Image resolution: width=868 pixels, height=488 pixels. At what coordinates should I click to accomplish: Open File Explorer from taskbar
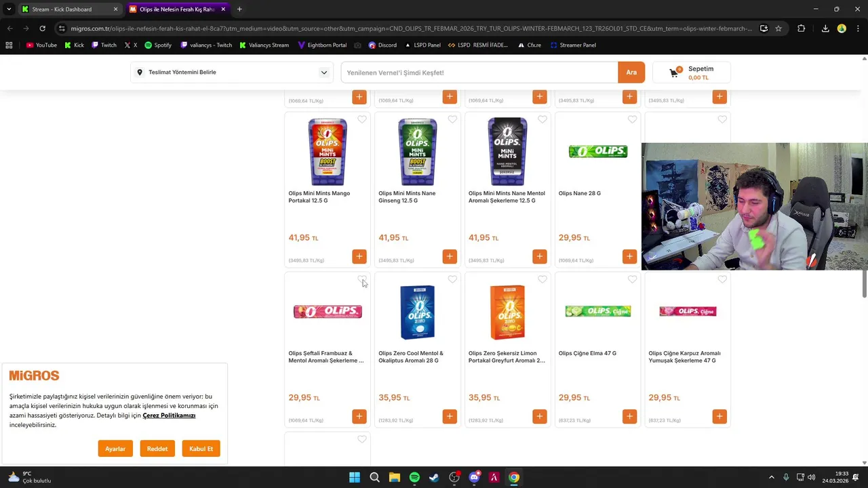coord(395,477)
